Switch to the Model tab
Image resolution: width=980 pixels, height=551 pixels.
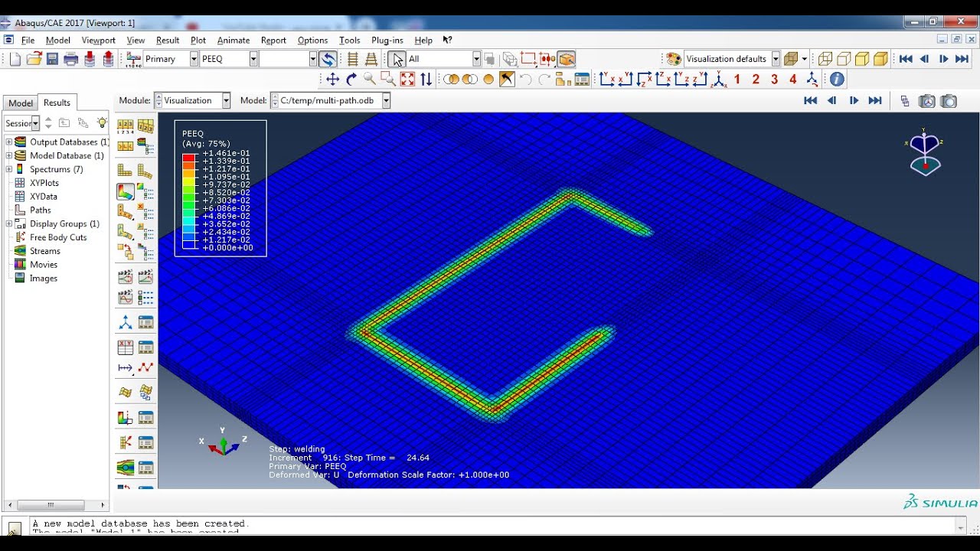[x=21, y=103]
